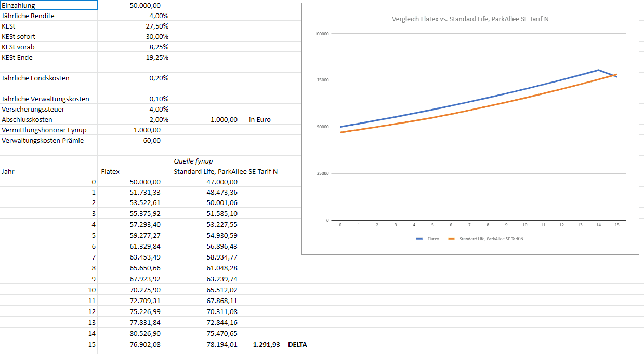Click the "KESt vorab" label cell
The image size is (644, 354).
point(49,47)
